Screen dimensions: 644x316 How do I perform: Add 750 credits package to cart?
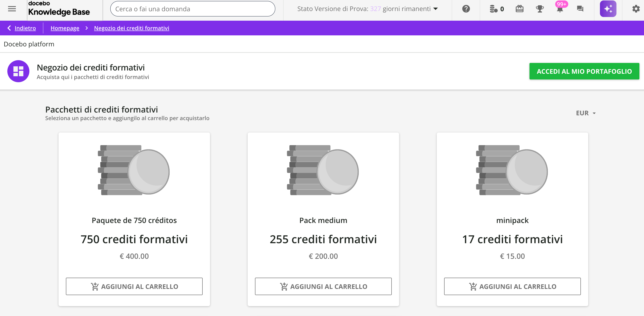tap(134, 286)
